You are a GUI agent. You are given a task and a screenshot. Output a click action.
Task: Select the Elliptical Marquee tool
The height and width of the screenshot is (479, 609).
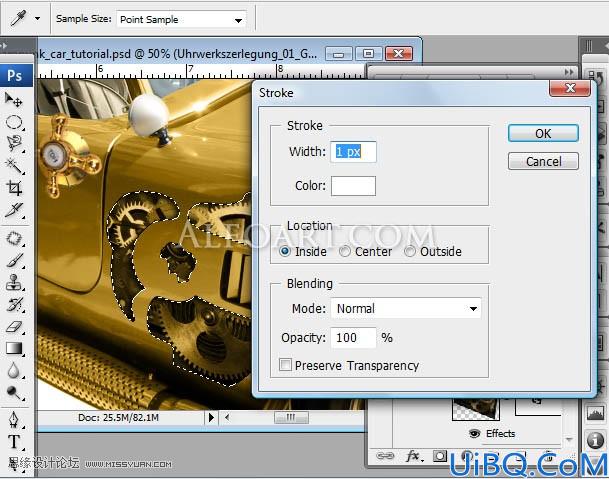pyautogui.click(x=14, y=122)
